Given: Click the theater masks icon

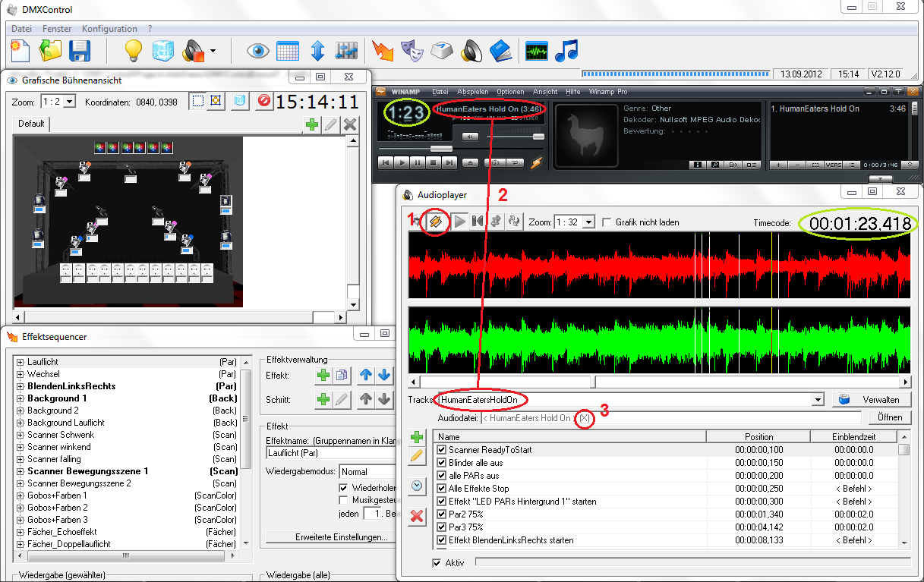Looking at the screenshot, I should 412,51.
